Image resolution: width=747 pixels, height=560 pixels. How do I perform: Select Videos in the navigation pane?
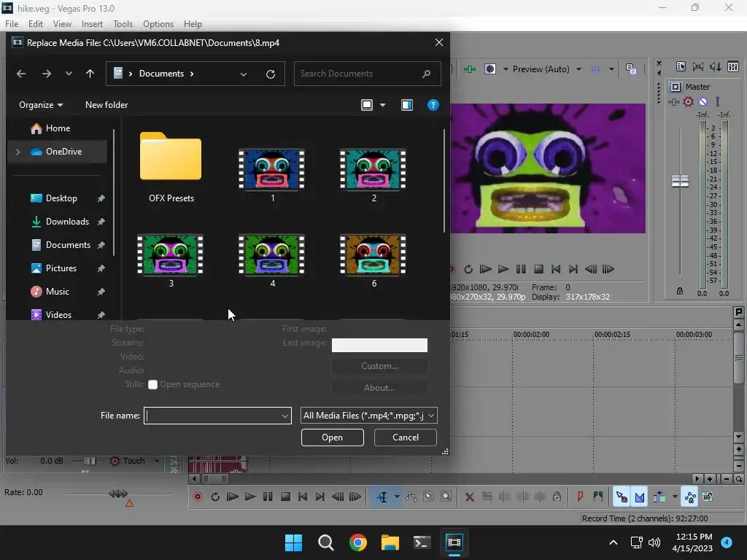tap(60, 315)
